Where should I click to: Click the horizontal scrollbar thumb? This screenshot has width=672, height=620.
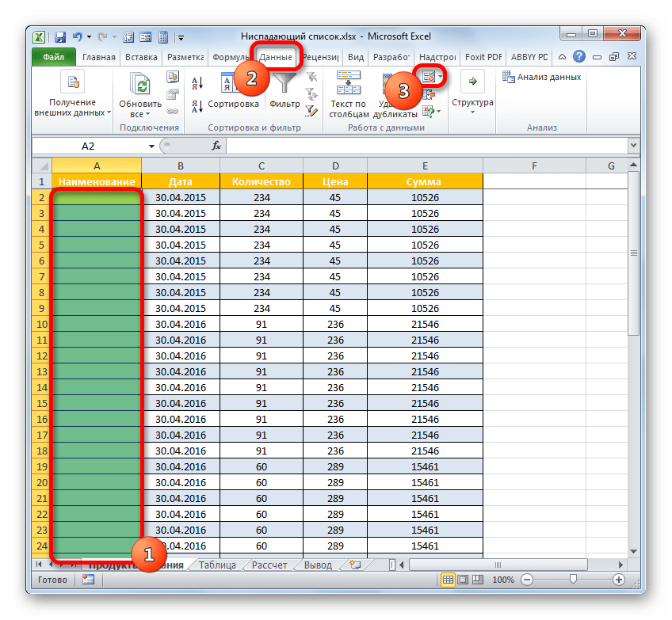point(498,565)
